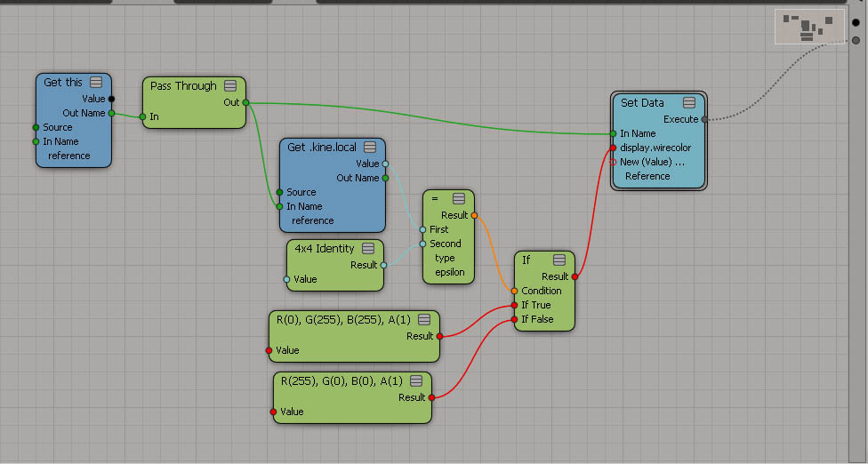Click the Value output port on Get .kine.local
The image size is (868, 464).
point(385,164)
